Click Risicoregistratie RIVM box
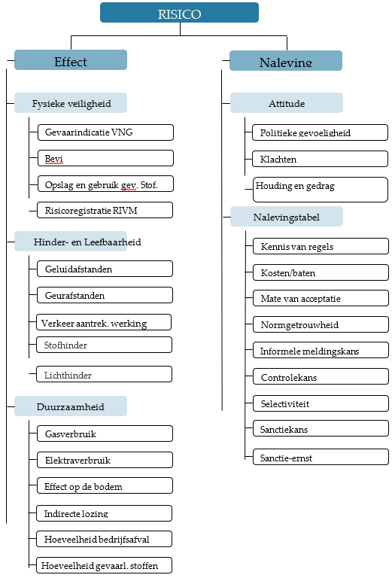The image size is (392, 578). [x=105, y=210]
